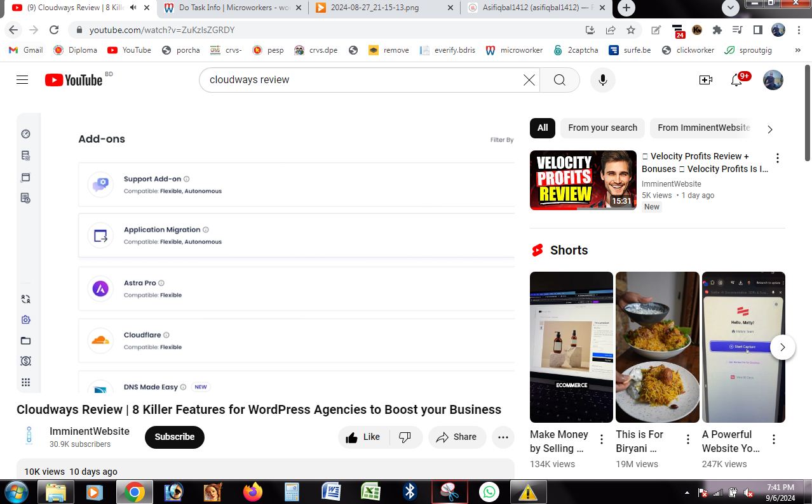Open Excel from the taskbar
This screenshot has height=504, width=812.
[371, 492]
